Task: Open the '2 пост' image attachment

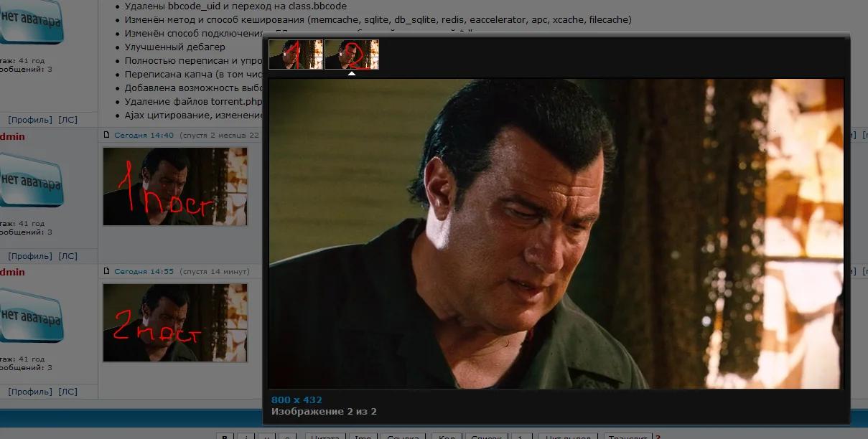Action: pyautogui.click(x=175, y=323)
